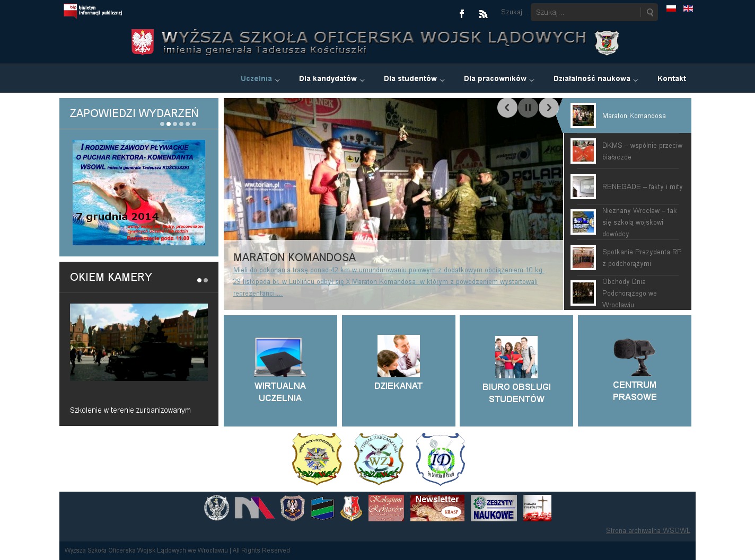Open Centrum Prasowe microphone tile
The image size is (755, 560).
coord(634,371)
